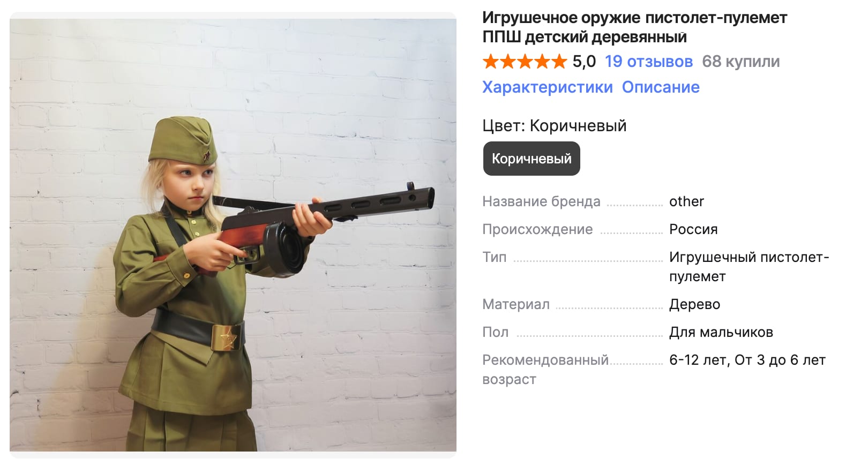Click the material value Дерево
868x466 pixels.
click(x=694, y=304)
